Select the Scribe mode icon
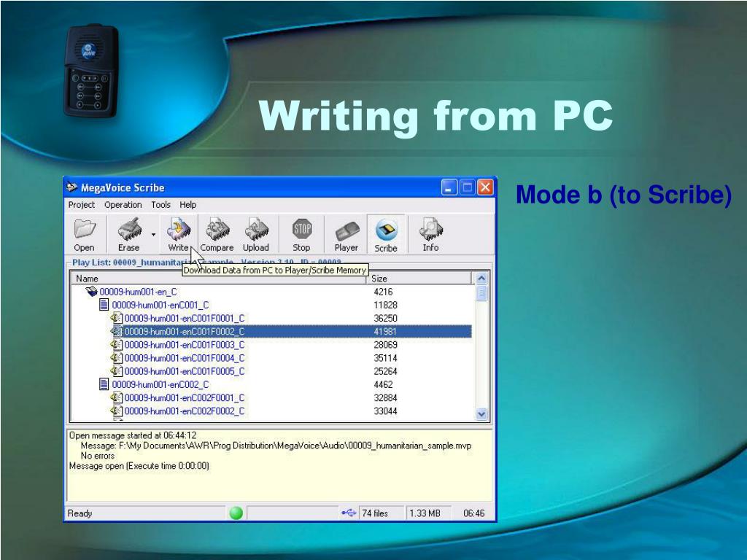 point(386,234)
